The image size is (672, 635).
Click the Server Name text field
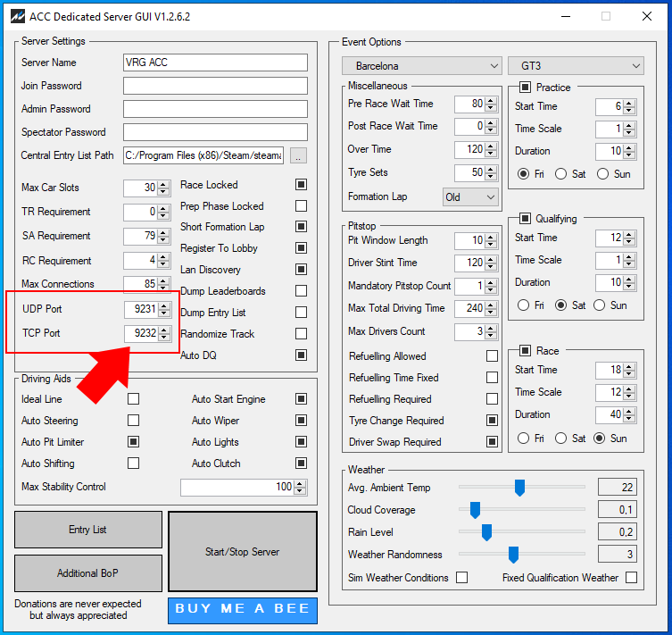(215, 63)
